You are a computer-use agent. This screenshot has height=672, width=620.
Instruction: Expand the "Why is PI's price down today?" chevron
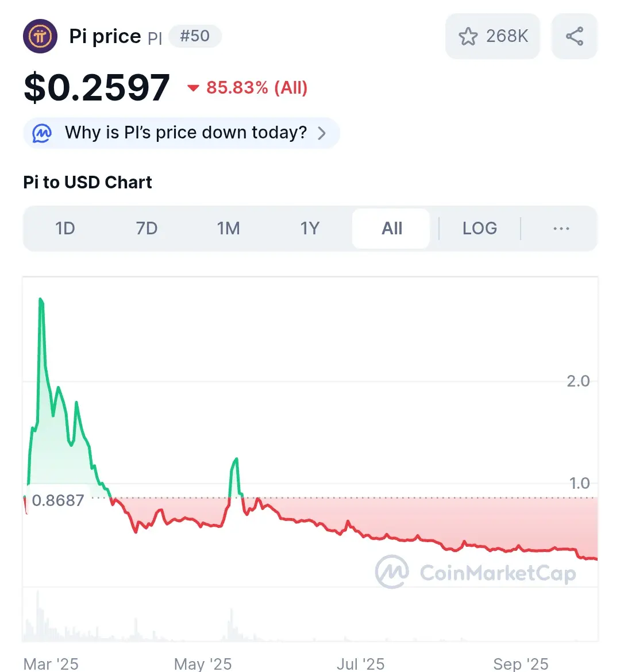(322, 133)
